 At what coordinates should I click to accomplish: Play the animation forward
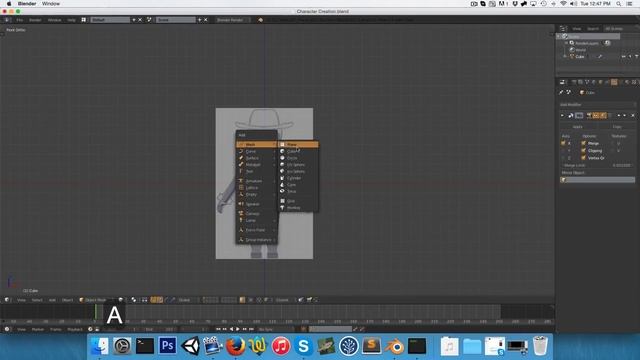pos(238,329)
